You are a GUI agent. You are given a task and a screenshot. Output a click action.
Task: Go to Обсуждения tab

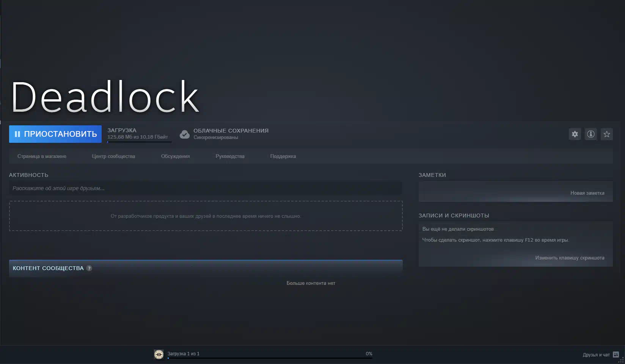(175, 156)
